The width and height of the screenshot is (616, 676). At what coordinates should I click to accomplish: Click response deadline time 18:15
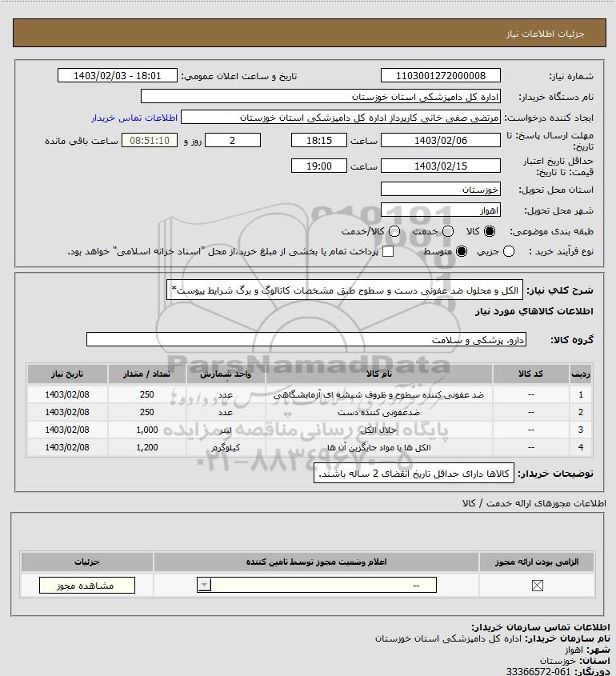pyautogui.click(x=319, y=141)
